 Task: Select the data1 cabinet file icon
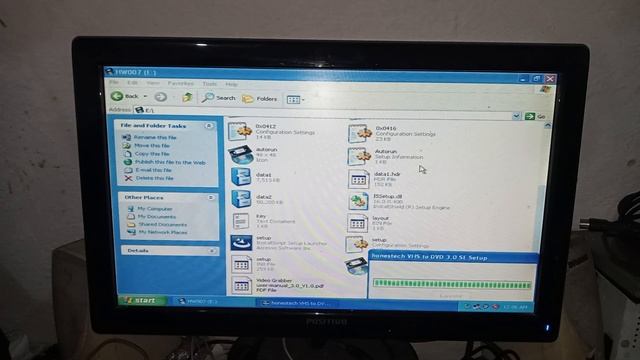(x=241, y=177)
